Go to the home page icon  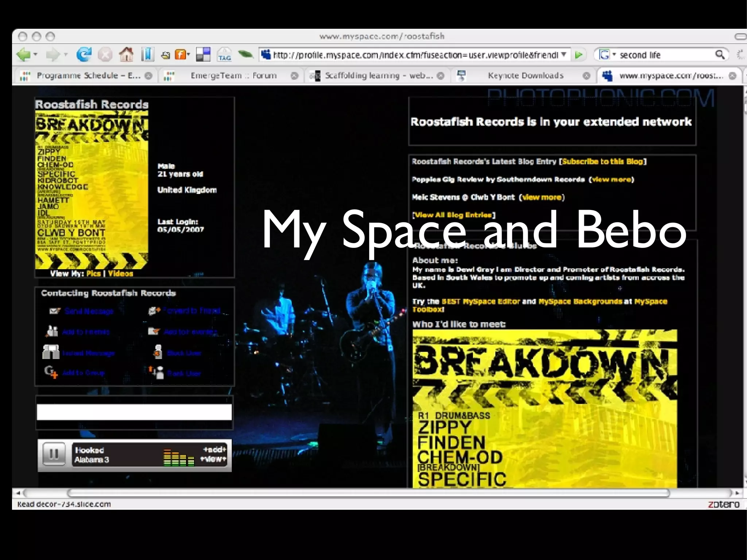coord(126,55)
